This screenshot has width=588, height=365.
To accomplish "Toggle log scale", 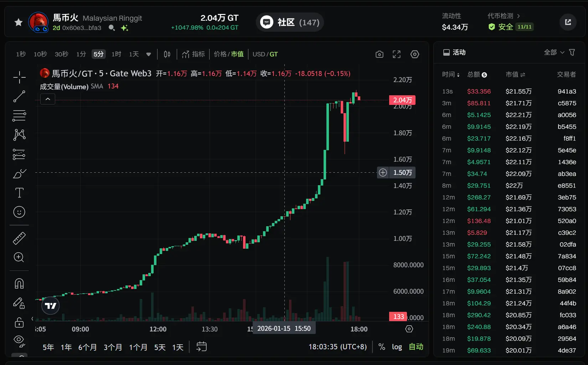I will click(397, 347).
